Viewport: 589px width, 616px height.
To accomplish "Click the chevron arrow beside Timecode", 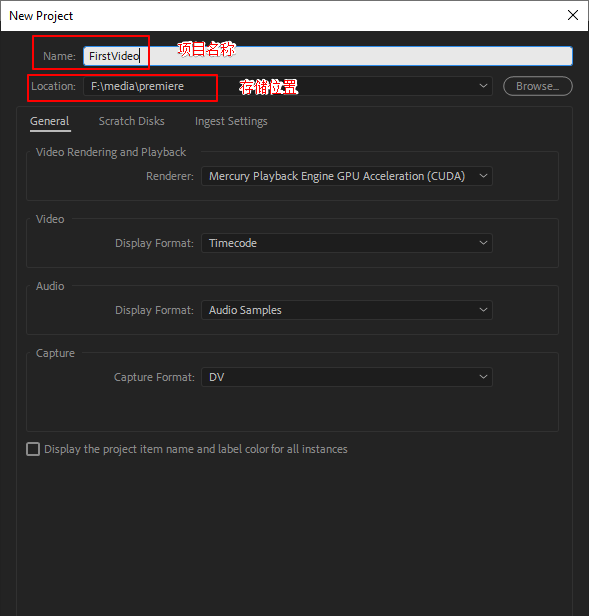I will click(x=483, y=243).
